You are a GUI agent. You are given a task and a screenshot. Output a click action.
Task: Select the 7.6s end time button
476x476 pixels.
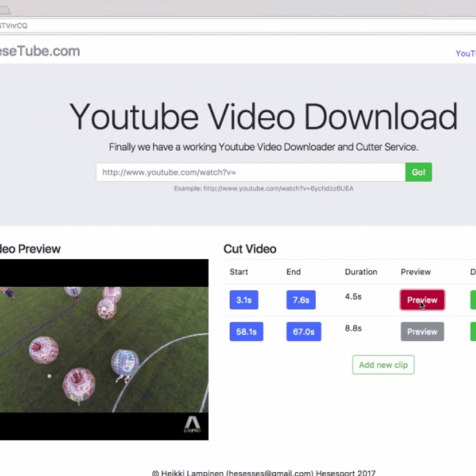pyautogui.click(x=301, y=300)
